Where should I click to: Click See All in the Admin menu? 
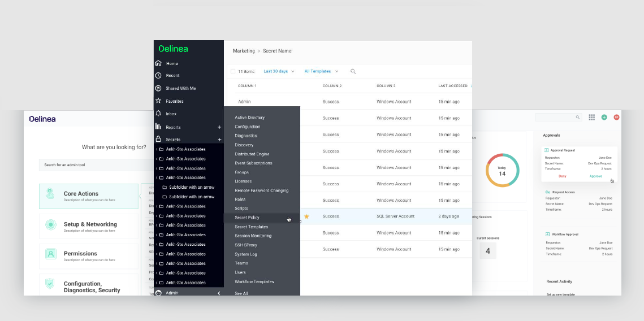241,293
